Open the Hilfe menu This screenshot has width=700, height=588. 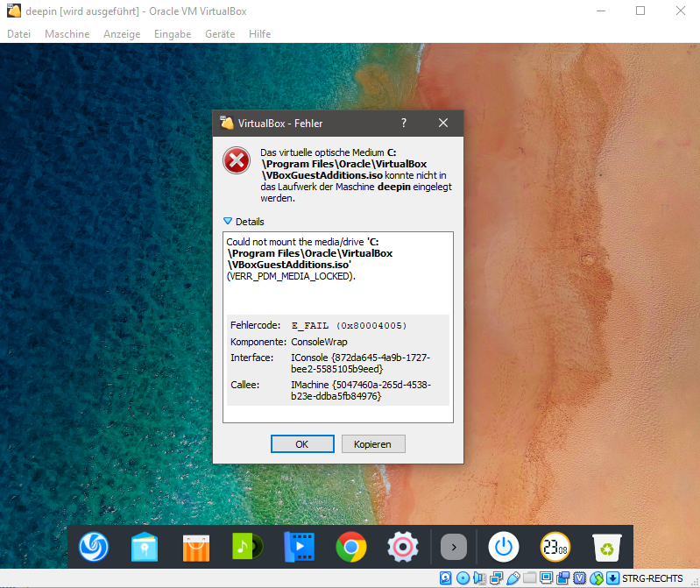pos(260,34)
